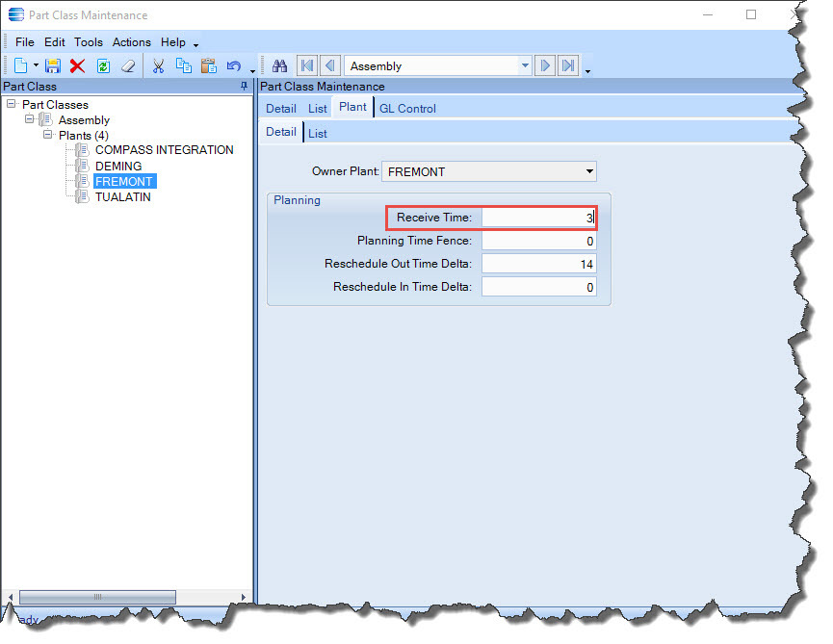Pin the Part Class tree panel
The height and width of the screenshot is (644, 833).
[244, 86]
